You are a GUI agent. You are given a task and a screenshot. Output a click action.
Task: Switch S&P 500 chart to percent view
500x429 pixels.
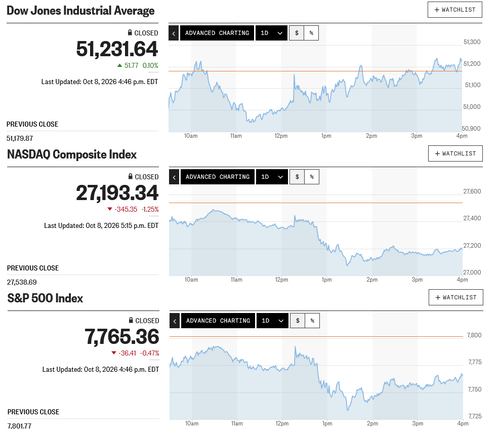[x=312, y=321]
